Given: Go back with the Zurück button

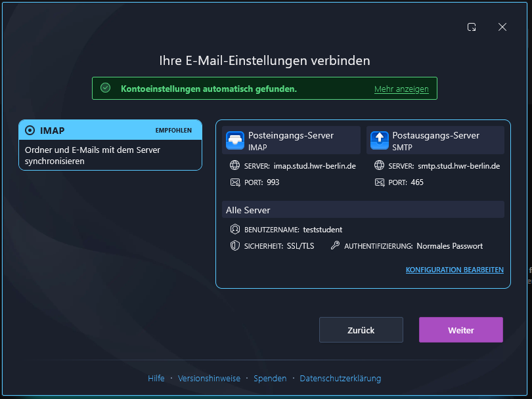Looking at the screenshot, I should tap(361, 330).
